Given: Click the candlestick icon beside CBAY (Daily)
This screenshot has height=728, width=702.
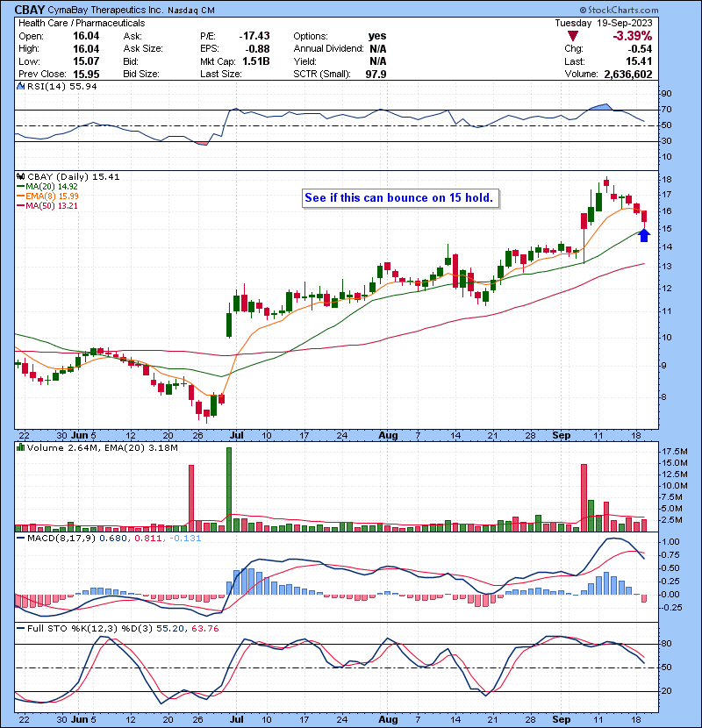Looking at the screenshot, I should click(x=20, y=176).
